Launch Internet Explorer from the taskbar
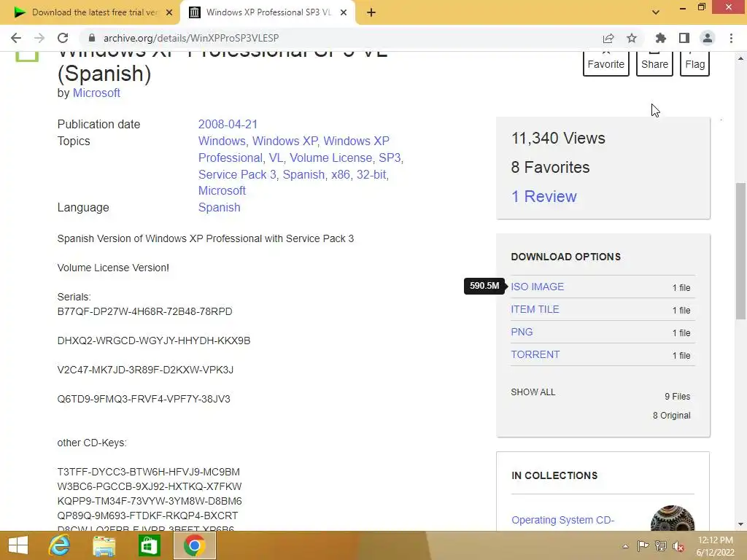Screen dimensions: 747x560 click(59, 545)
